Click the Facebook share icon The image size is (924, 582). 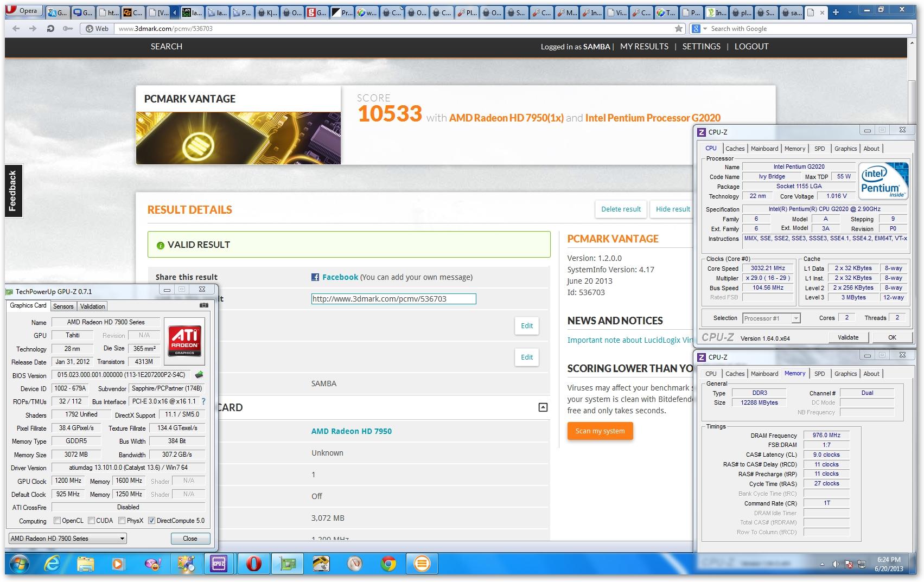315,277
